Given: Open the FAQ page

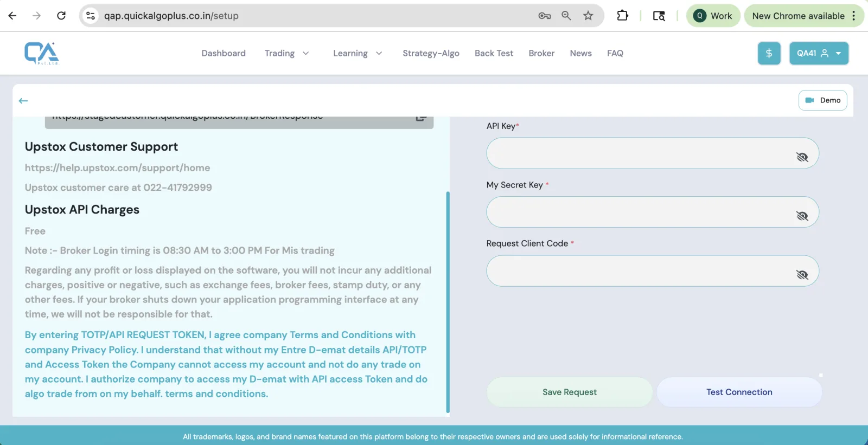Looking at the screenshot, I should click(615, 53).
